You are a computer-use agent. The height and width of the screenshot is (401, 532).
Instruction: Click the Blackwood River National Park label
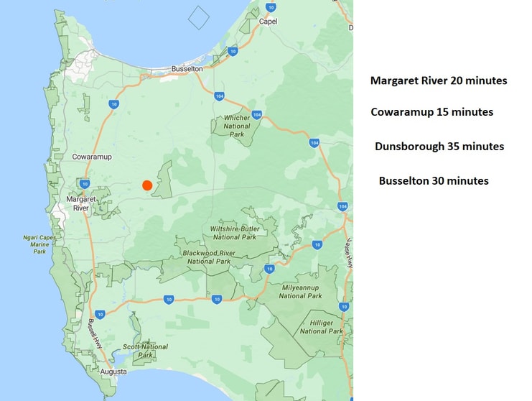[209, 257]
